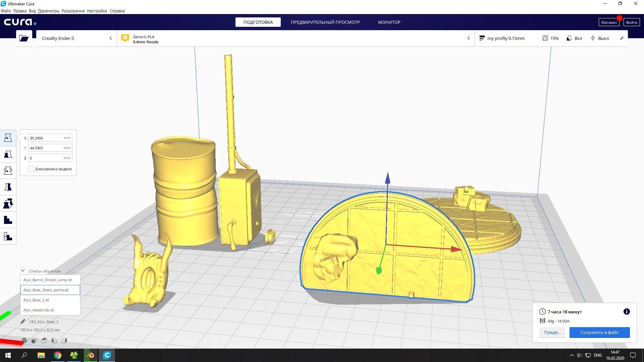Click the extruder 1 material icon
Image resolution: width=644 pixels, height=362 pixels.
point(125,38)
